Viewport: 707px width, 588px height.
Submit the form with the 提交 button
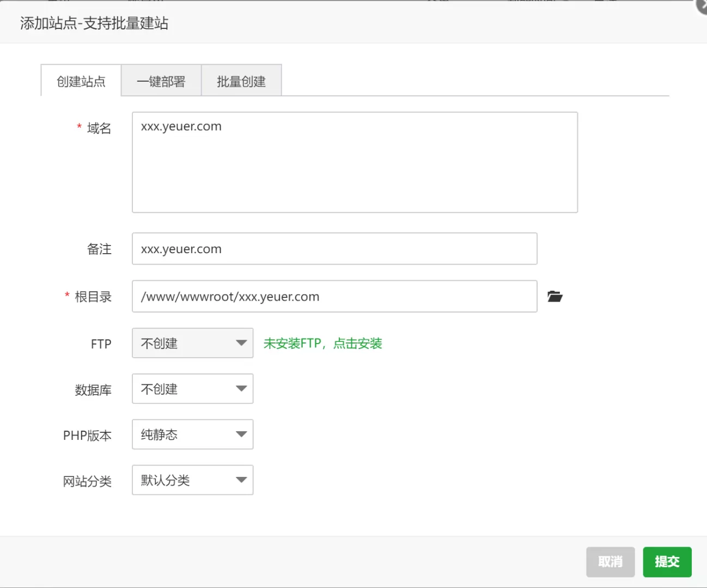coord(667,562)
